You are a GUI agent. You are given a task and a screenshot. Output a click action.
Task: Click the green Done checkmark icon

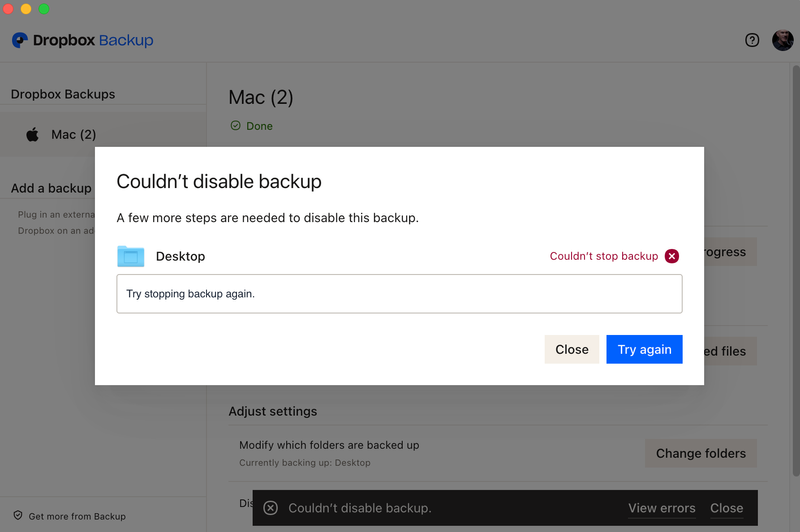[236, 126]
